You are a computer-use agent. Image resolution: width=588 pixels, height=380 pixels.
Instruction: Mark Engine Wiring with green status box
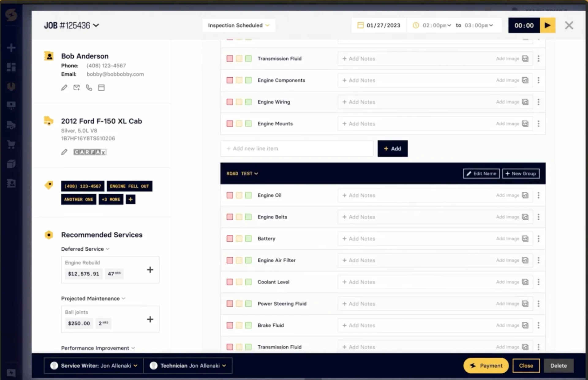248,102
